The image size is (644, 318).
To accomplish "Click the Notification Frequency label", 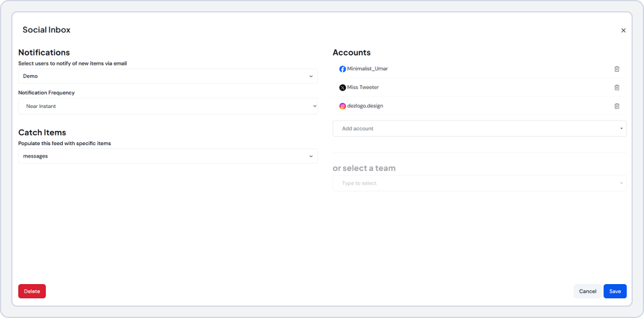I will click(46, 93).
